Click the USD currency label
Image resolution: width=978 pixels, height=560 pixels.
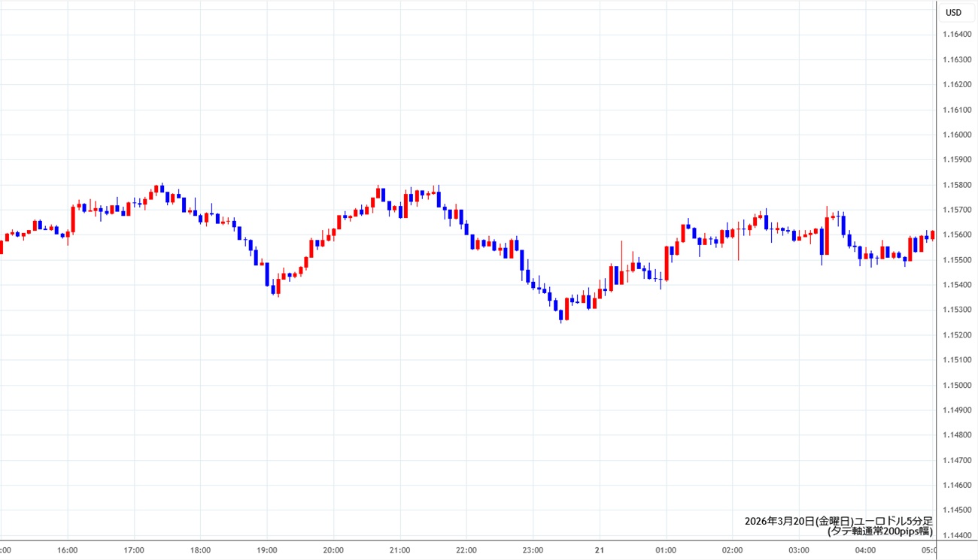[x=953, y=13]
